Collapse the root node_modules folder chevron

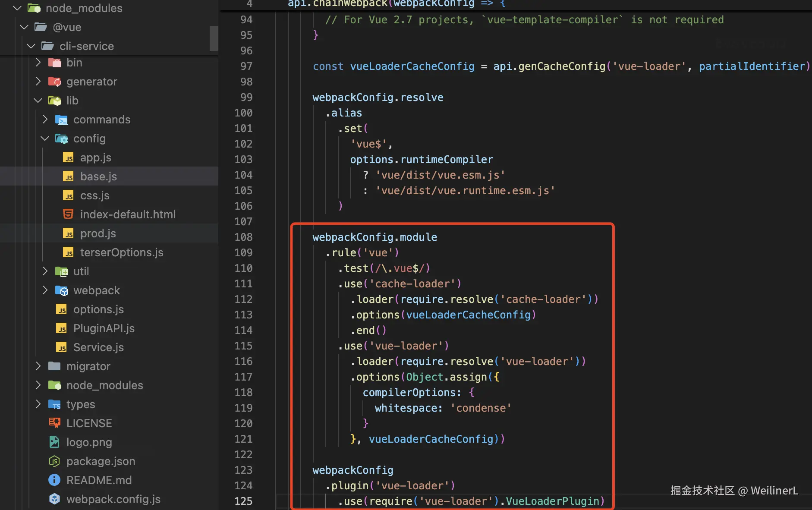click(17, 8)
